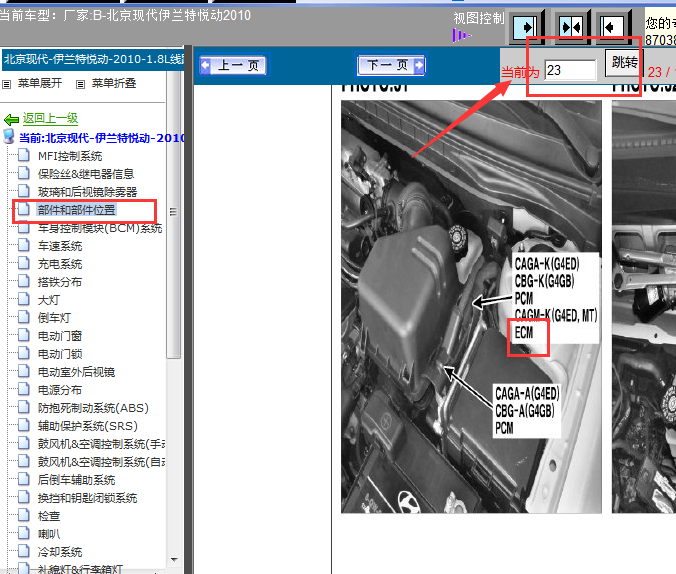Viewport: 676px width, 574px height.
Task: Open 保险丝&继电器信息 tree item
Action: (x=86, y=174)
